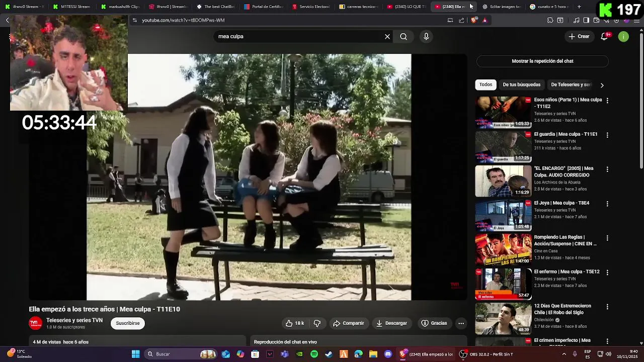
Task: Open taskbar volume control icon
Action: click(x=608, y=354)
